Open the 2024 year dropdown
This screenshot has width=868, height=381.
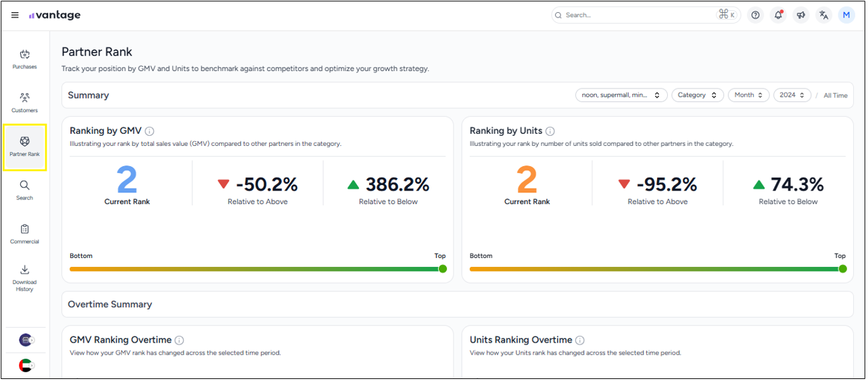(792, 96)
